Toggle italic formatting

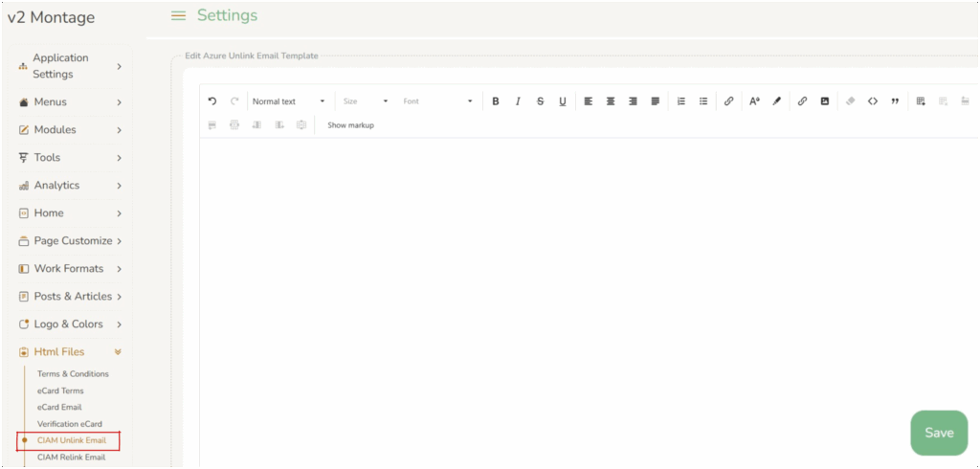pyautogui.click(x=518, y=101)
